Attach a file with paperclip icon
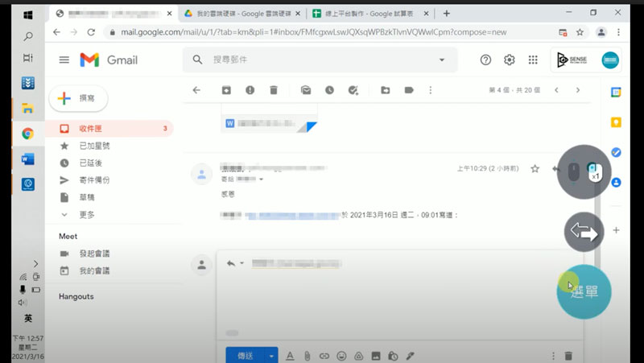 [308, 356]
